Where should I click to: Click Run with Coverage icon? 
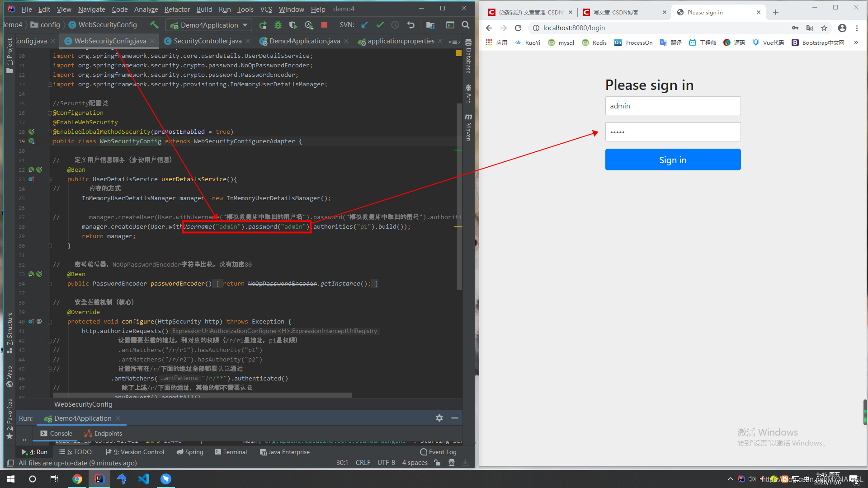pos(293,25)
